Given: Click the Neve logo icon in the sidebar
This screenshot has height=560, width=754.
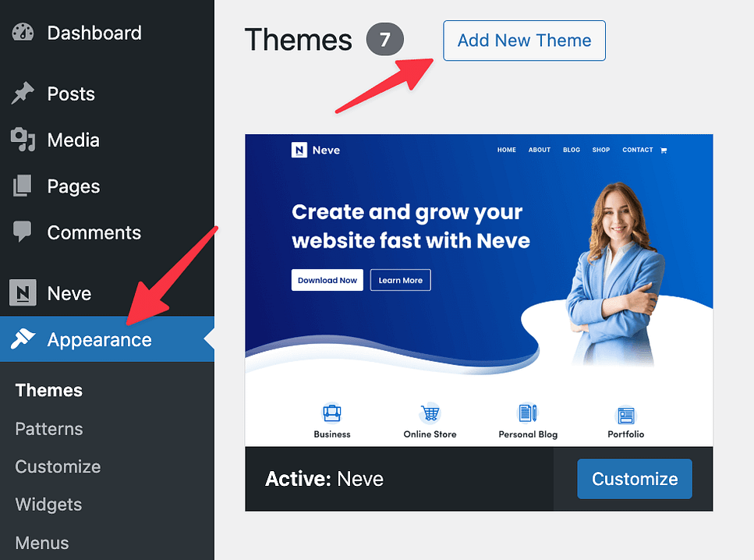Looking at the screenshot, I should [23, 292].
